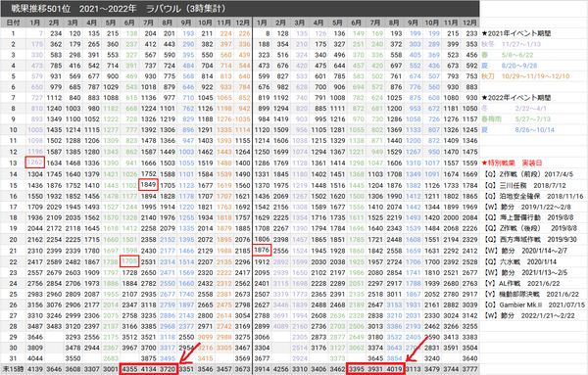Select the 日付 header cell
The image size is (588, 375).
click(13, 23)
